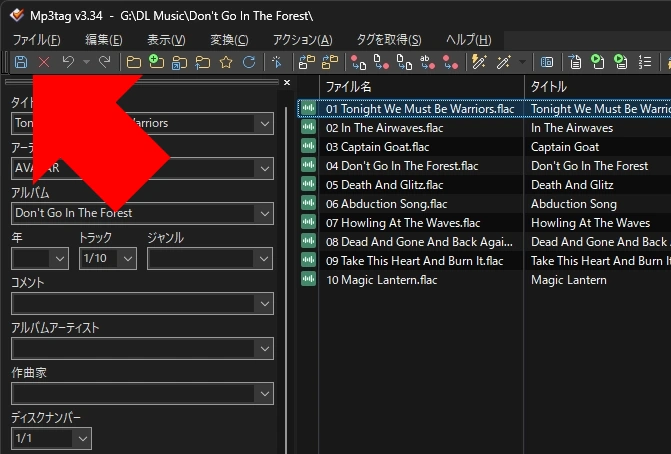
Task: Open the アクション(A) menu
Action: [303, 40]
